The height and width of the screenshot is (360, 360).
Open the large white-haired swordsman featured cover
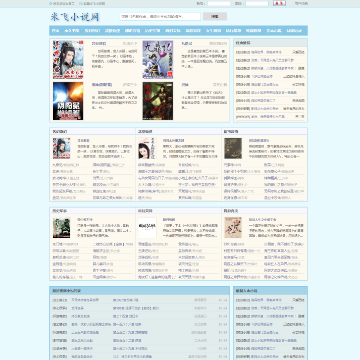(68, 60)
